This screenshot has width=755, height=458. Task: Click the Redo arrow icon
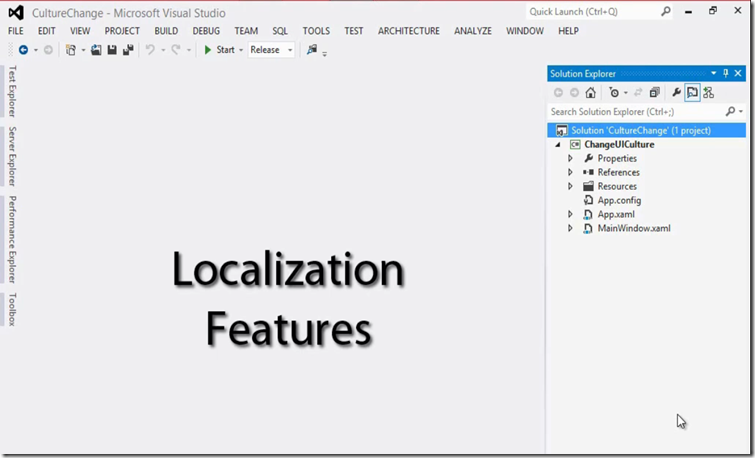pos(176,50)
